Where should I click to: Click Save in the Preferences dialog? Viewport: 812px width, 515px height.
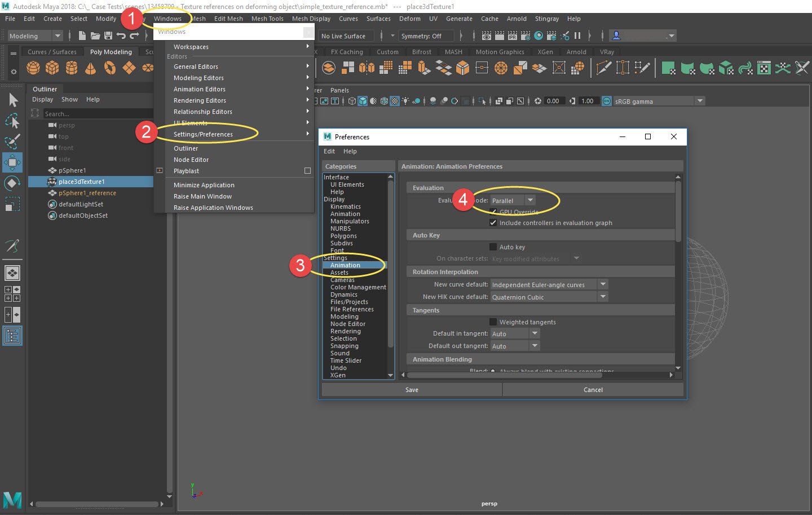point(412,390)
